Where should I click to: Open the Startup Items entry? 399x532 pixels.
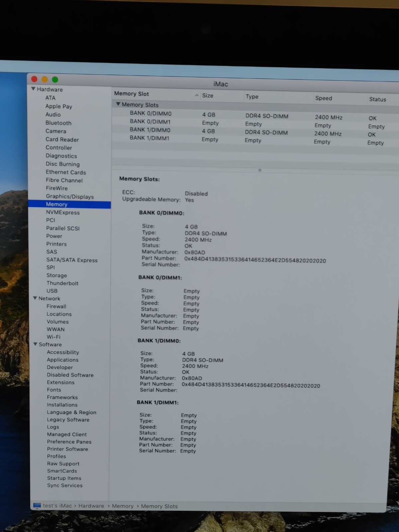(x=64, y=478)
